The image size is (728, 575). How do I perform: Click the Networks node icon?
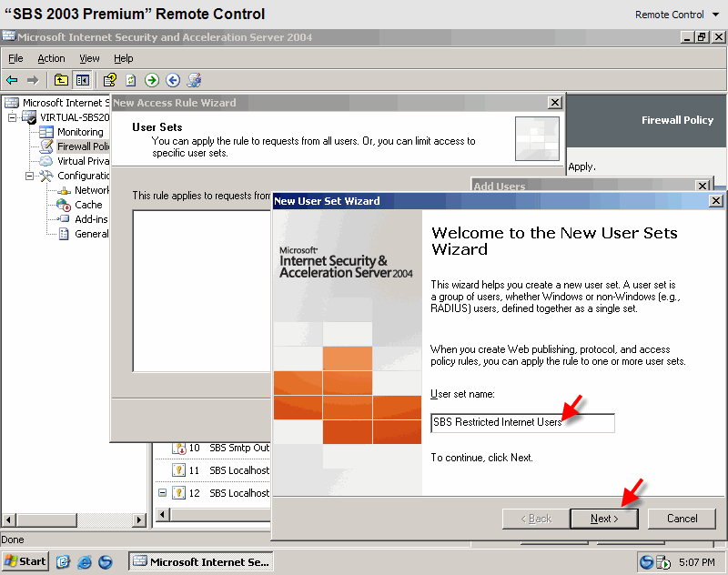coord(64,190)
